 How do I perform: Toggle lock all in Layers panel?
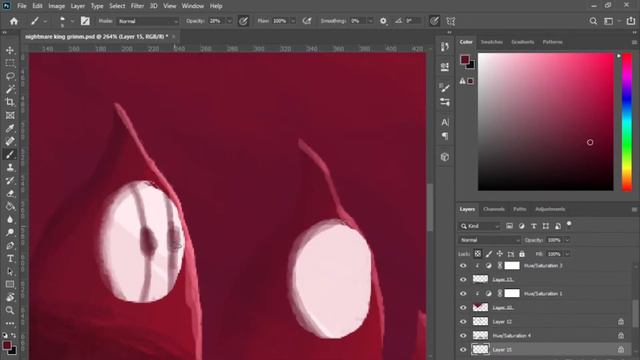(x=522, y=254)
